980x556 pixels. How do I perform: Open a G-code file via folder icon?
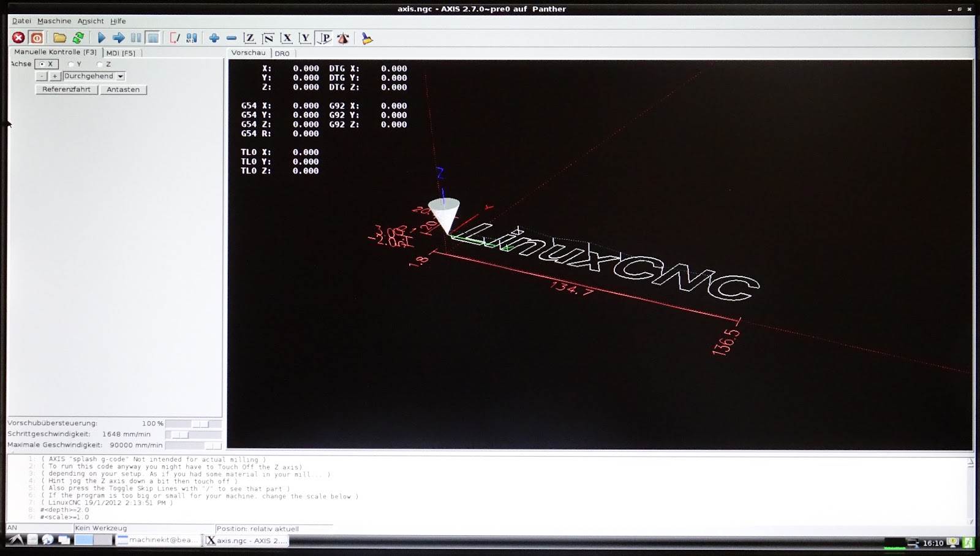tap(59, 38)
